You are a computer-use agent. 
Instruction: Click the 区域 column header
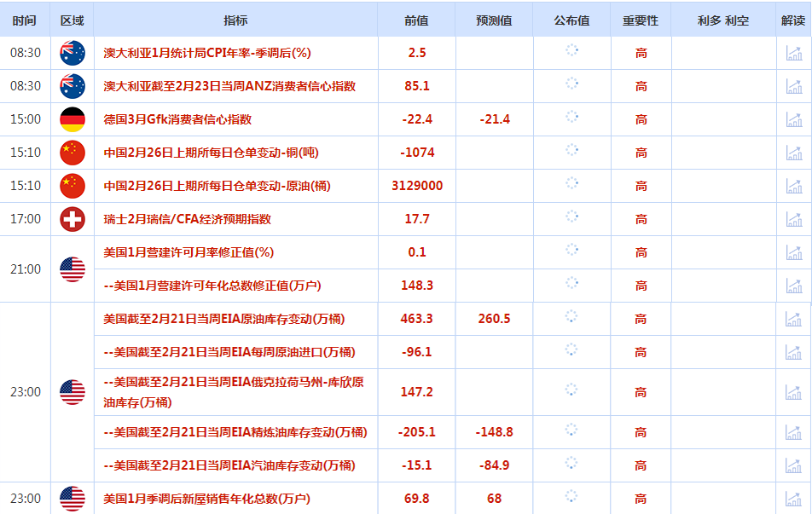[72, 20]
